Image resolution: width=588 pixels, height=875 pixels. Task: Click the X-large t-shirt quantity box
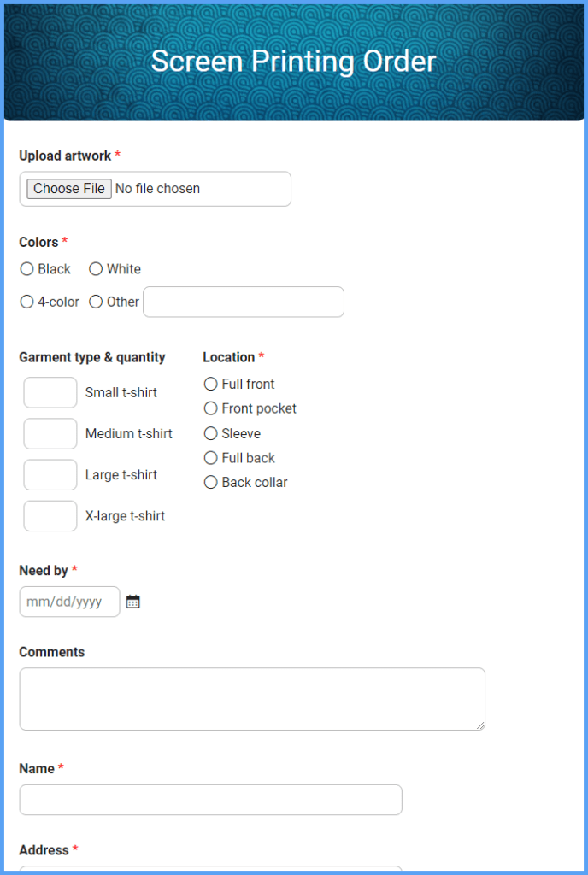pyautogui.click(x=50, y=516)
